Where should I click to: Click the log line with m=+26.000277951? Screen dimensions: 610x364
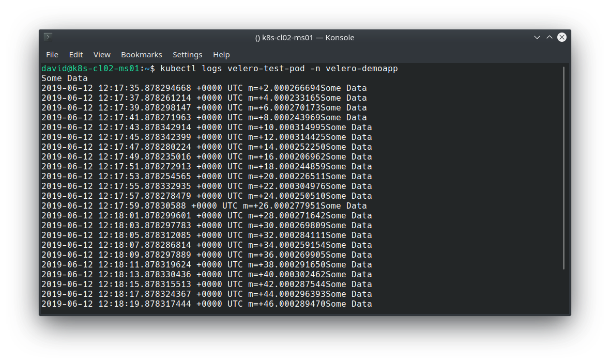[x=204, y=206]
